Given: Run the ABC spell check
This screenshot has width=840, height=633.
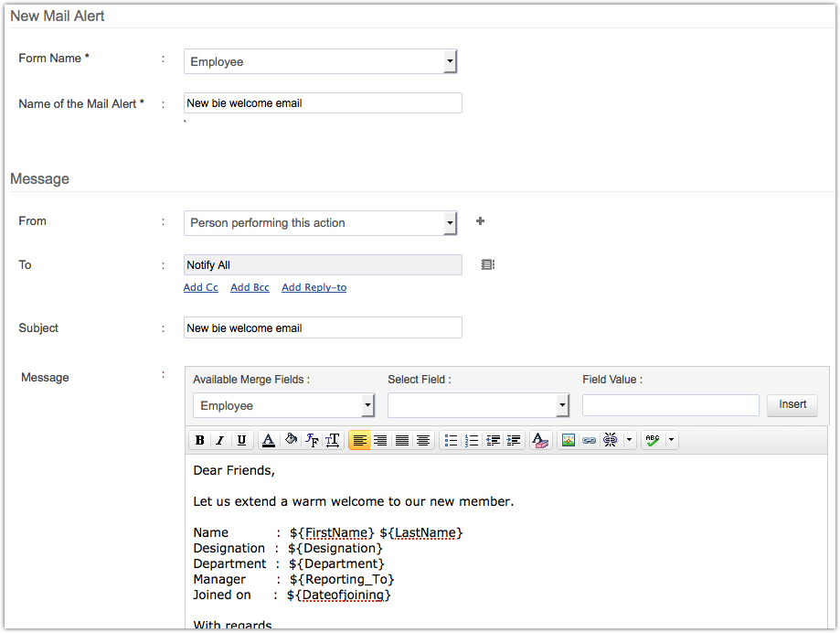Looking at the screenshot, I should 653,440.
